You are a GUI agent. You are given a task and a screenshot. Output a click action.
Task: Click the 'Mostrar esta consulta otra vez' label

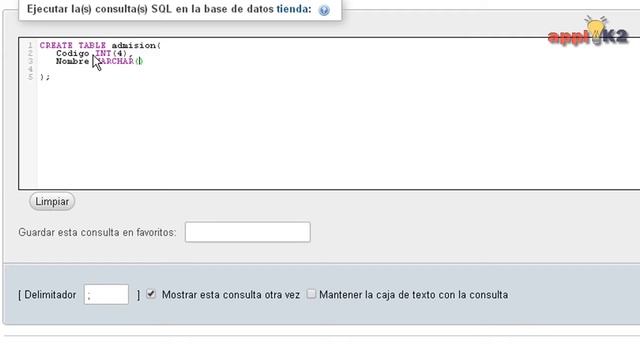[231, 295]
